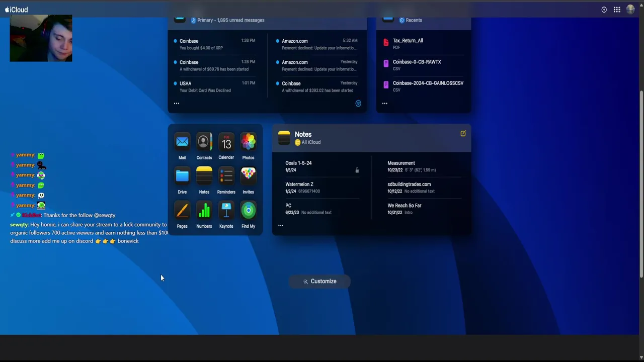Open the Mail app icon
Viewport: 644px width, 362px height.
pyautogui.click(x=182, y=142)
